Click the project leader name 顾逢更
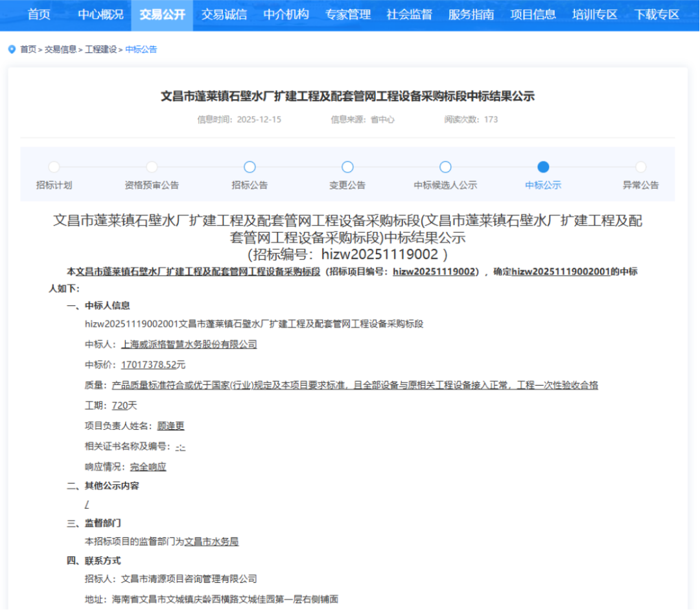This screenshot has width=700, height=610. pyautogui.click(x=170, y=426)
